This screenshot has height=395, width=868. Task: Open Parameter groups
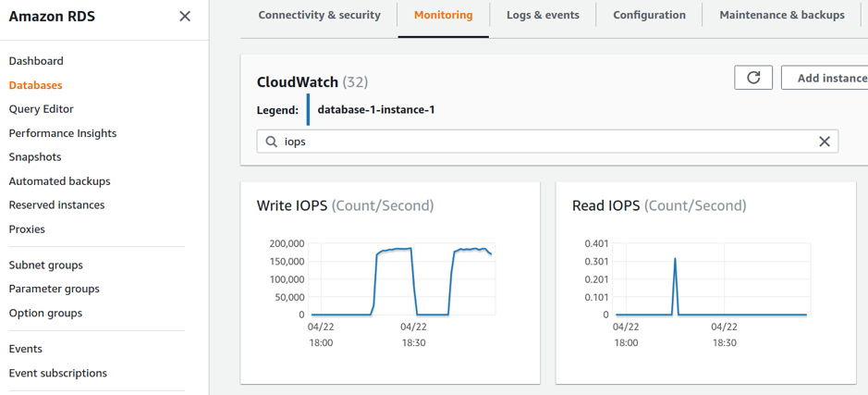[x=55, y=289]
